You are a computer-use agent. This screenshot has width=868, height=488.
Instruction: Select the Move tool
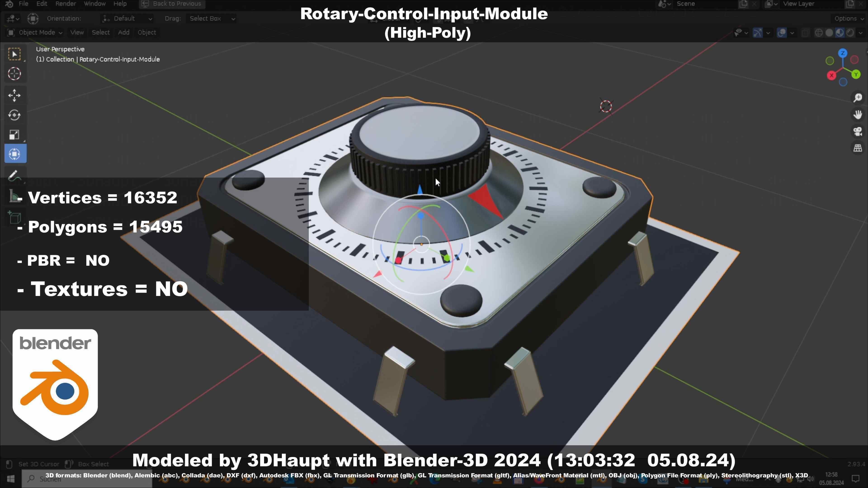tap(14, 96)
